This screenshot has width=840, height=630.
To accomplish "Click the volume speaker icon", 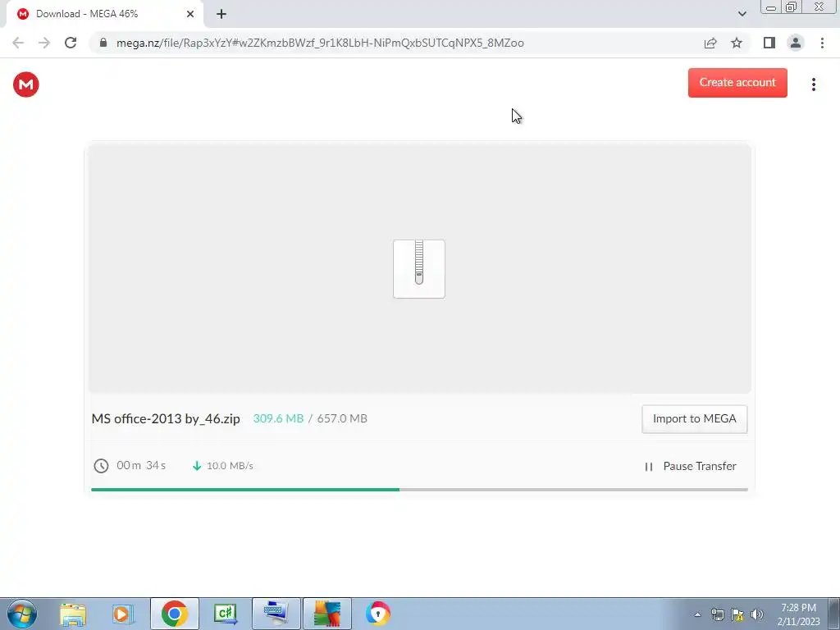I will coord(757,614).
